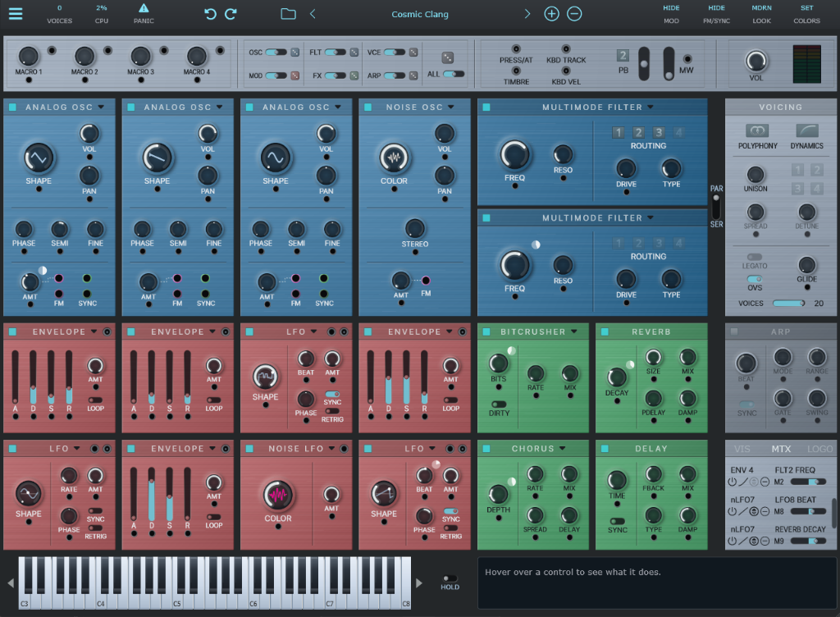The height and width of the screenshot is (617, 840).
Task: Click the Panic warning triangle icon
Action: point(144,8)
